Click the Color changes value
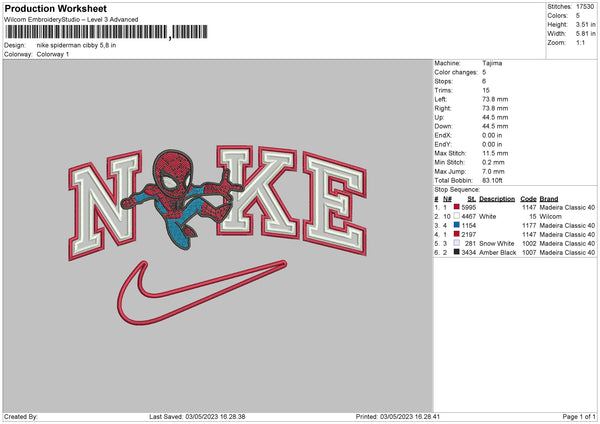 (484, 72)
